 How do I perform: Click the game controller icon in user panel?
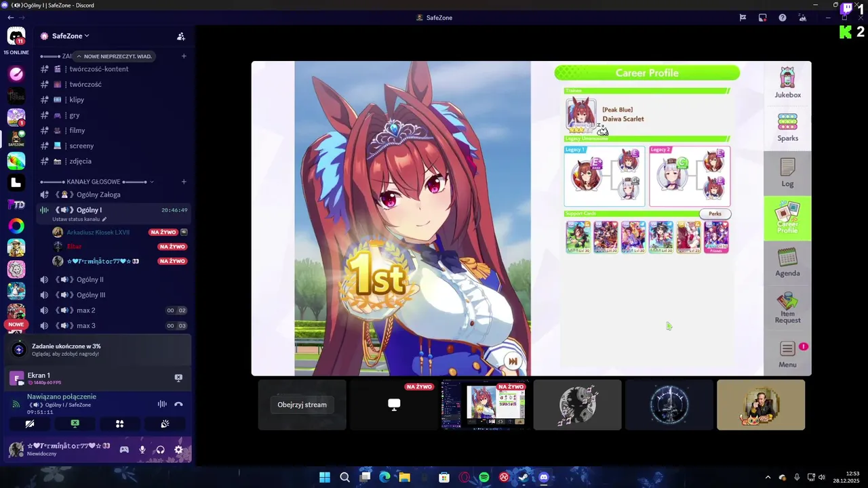(x=124, y=449)
